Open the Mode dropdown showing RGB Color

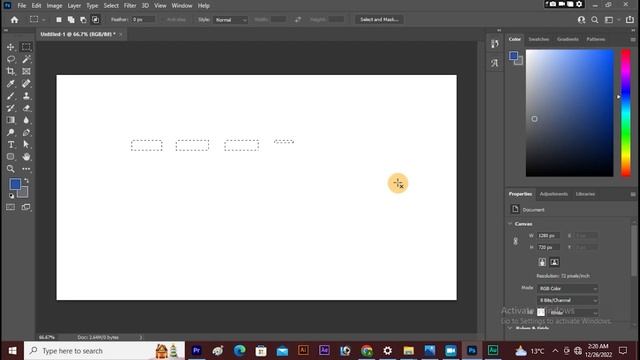(x=567, y=289)
